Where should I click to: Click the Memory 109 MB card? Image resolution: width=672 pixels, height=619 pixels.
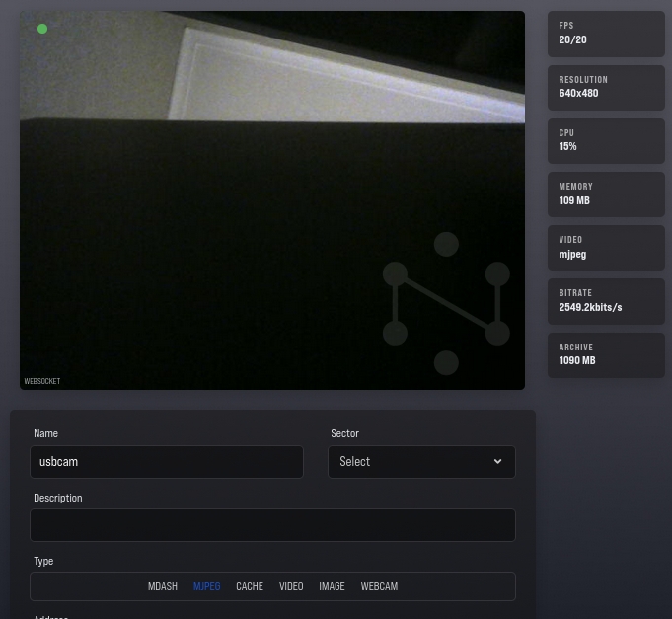(x=606, y=193)
